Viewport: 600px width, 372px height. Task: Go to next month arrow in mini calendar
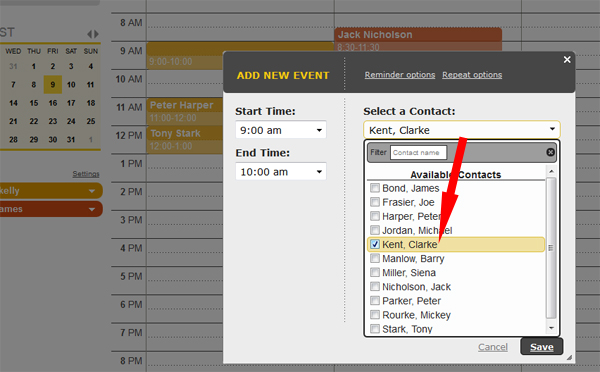coord(96,34)
